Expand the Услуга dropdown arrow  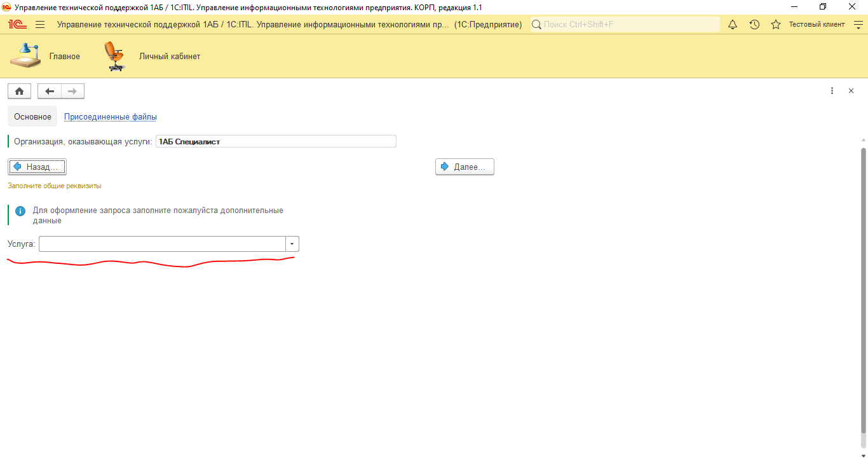[x=292, y=244]
